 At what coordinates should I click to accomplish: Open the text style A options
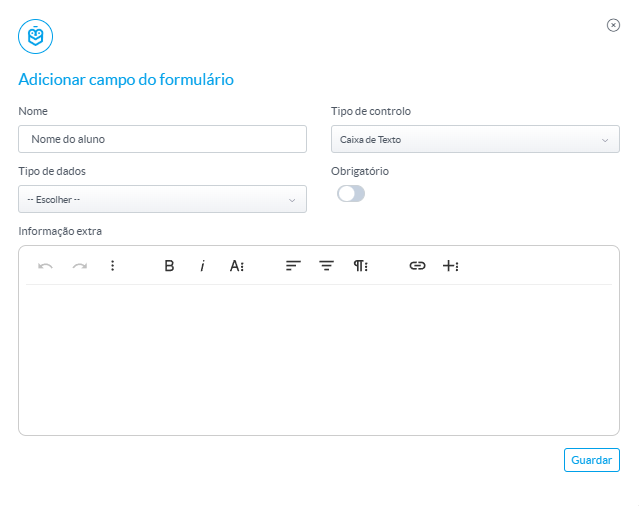click(x=237, y=266)
